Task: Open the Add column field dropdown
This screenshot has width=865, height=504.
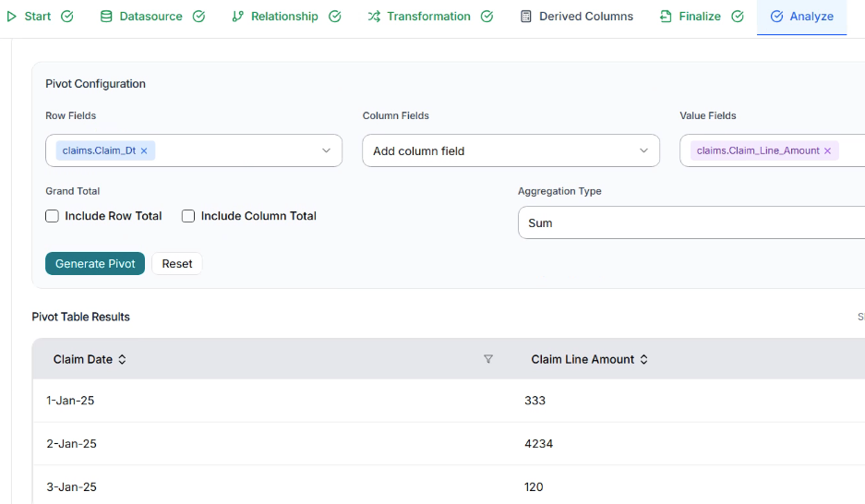Action: point(511,150)
